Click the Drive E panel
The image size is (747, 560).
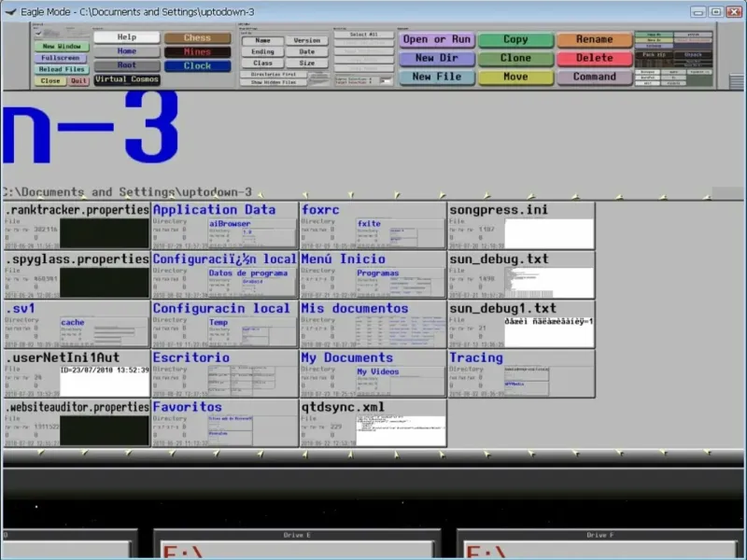pyautogui.click(x=297, y=543)
